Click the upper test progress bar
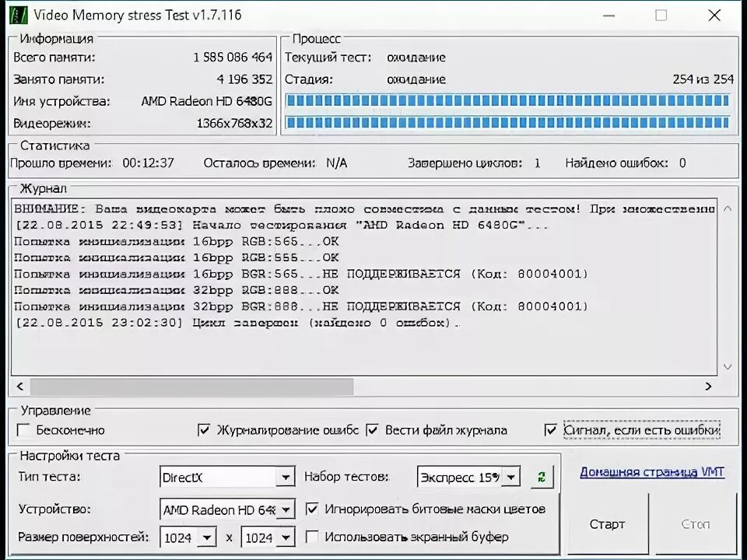The image size is (747, 560). pyautogui.click(x=507, y=100)
